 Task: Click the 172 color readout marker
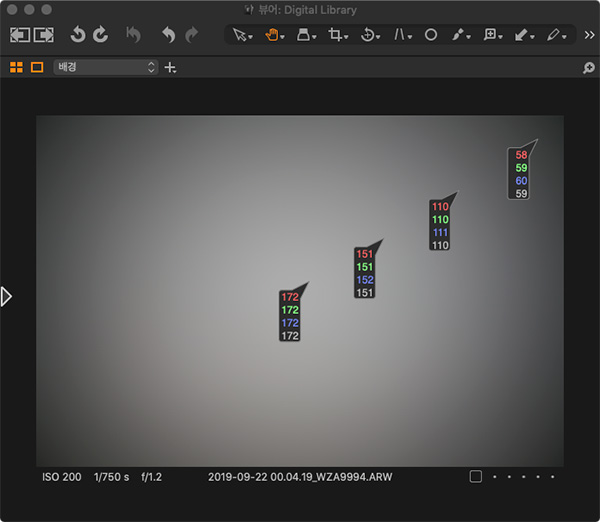tap(290, 316)
